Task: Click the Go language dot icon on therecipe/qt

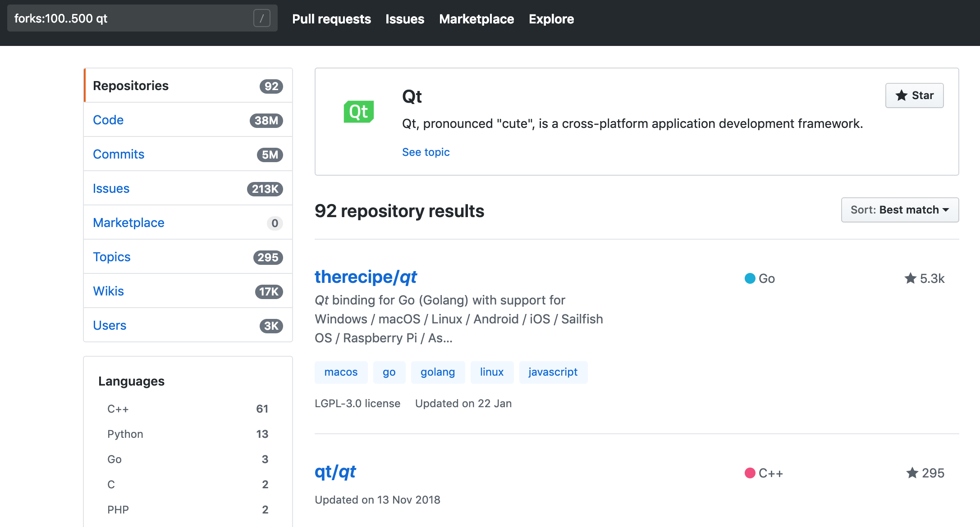Action: pyautogui.click(x=749, y=278)
